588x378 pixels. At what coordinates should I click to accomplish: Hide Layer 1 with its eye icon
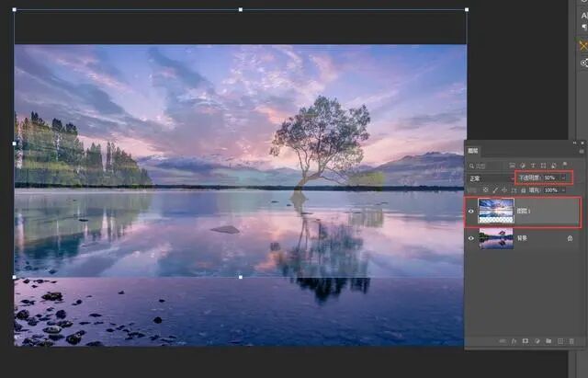pos(471,212)
